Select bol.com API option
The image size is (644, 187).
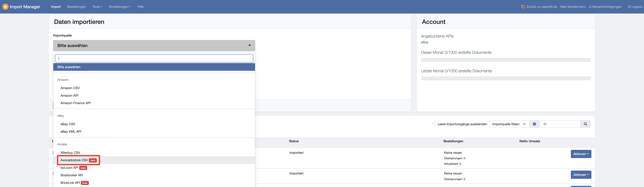pos(154,168)
